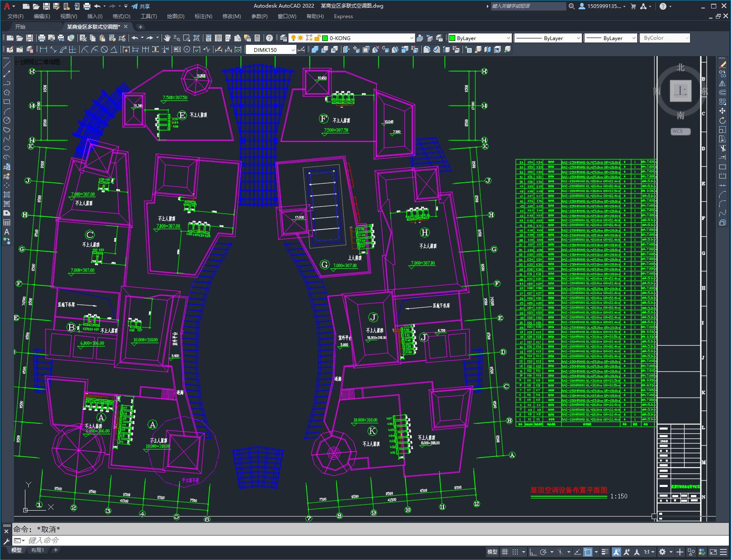Open the QuickCalc calculator
The width and height of the screenshot is (731, 560).
point(257,38)
